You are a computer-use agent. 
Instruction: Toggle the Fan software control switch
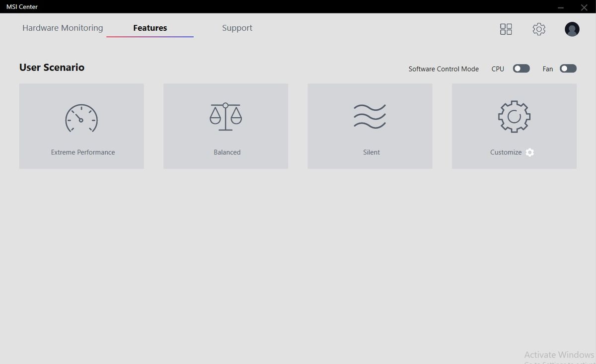coord(568,69)
